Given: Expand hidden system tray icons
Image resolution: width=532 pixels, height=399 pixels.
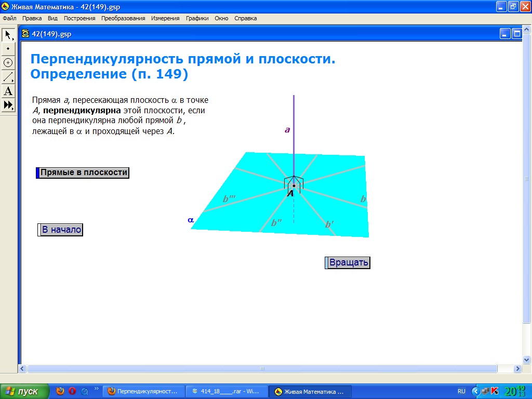Looking at the screenshot, I should pos(475,391).
